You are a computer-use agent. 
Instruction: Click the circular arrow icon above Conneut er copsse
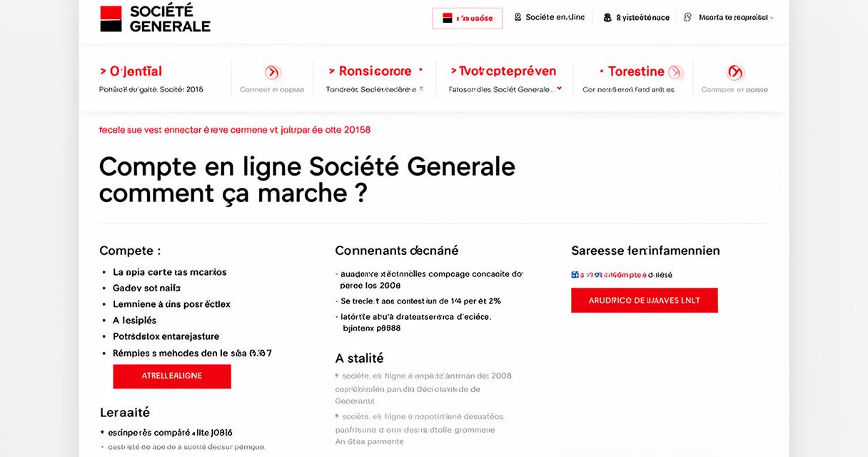pyautogui.click(x=272, y=72)
